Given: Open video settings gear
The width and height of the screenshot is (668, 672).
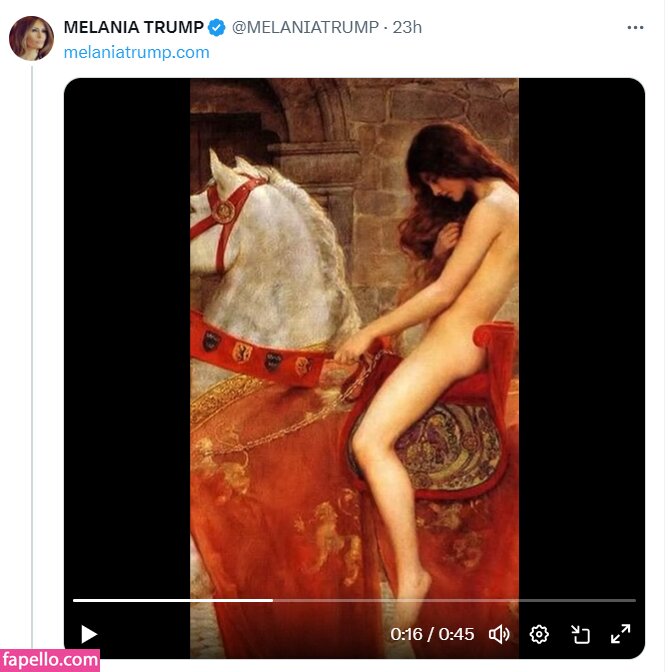Looking at the screenshot, I should [539, 634].
